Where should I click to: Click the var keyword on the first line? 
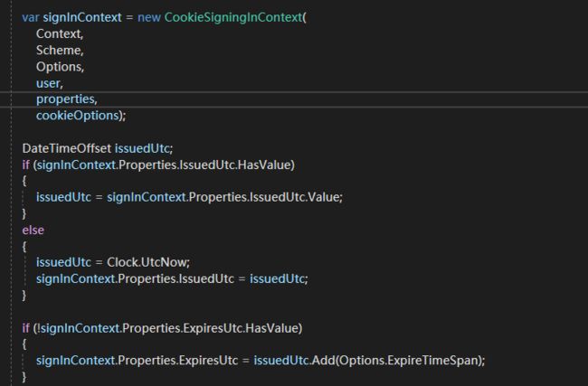click(x=31, y=17)
